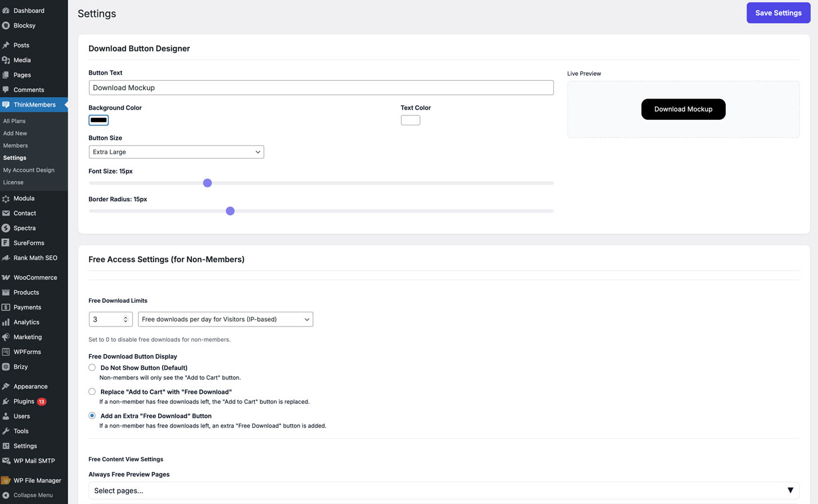Click the Rank Math SEO icon
This screenshot has width=818, height=504.
tap(6, 258)
